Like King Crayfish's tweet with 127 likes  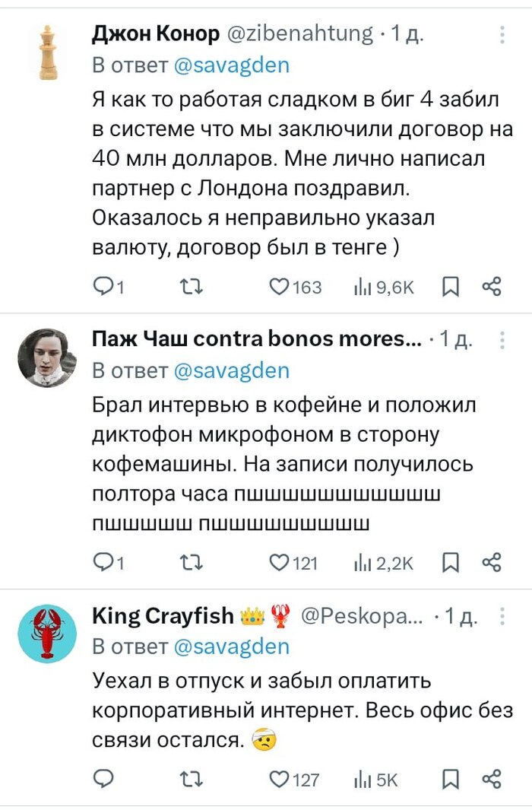(x=281, y=779)
